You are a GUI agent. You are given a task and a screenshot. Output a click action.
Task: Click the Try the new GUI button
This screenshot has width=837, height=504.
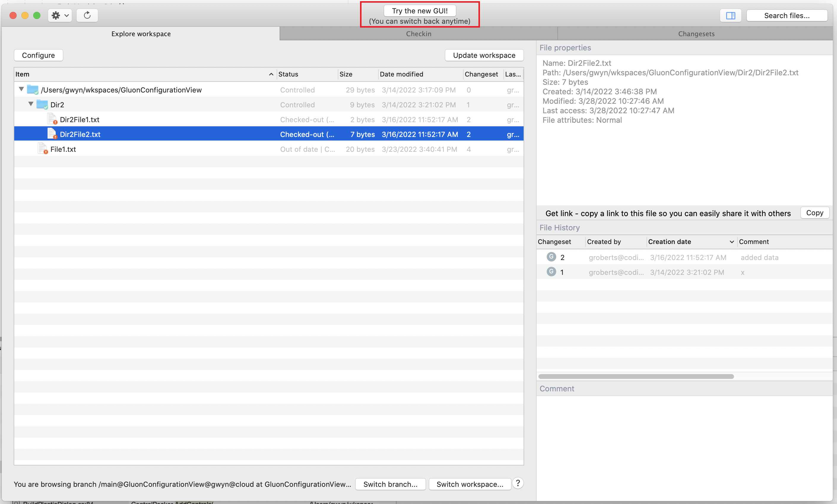click(x=419, y=10)
